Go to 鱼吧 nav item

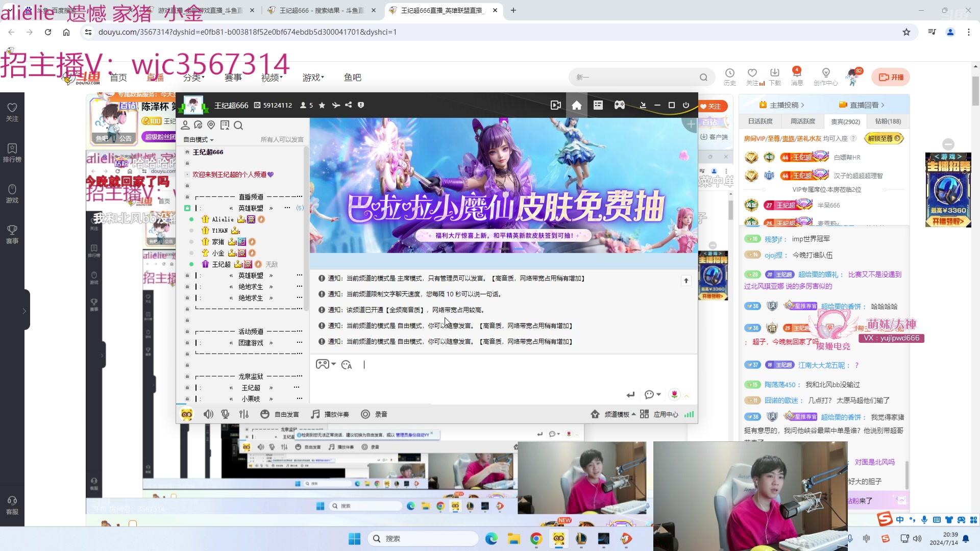point(353,78)
